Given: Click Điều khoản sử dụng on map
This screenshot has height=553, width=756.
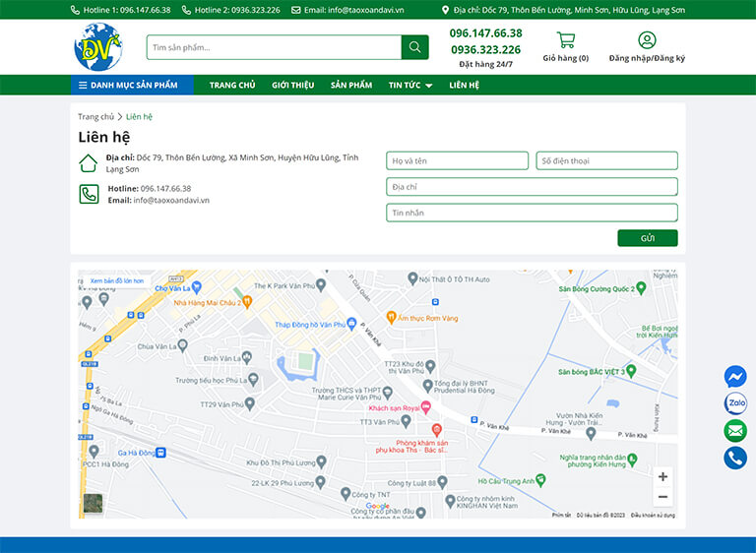Looking at the screenshot, I should coord(653,516).
